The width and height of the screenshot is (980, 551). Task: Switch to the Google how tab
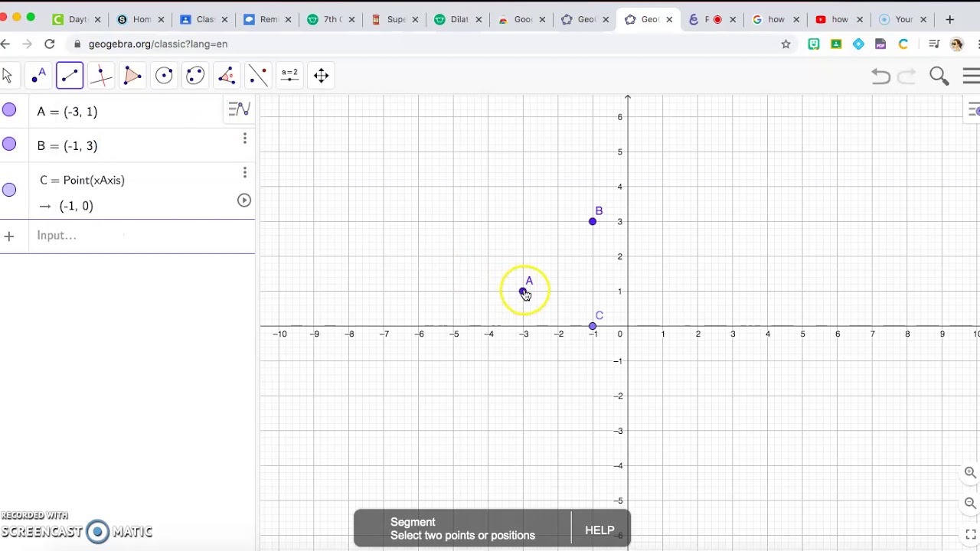[776, 19]
